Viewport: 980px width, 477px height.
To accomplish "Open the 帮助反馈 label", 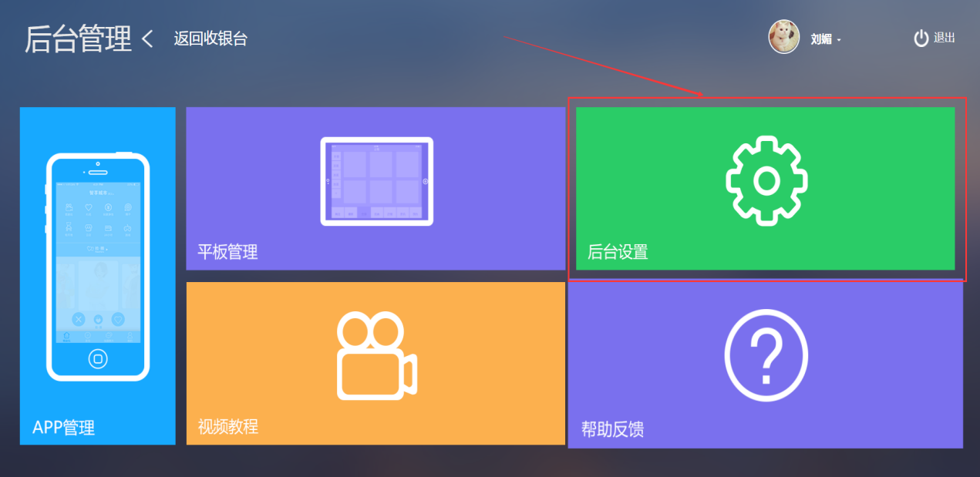I will click(x=612, y=429).
